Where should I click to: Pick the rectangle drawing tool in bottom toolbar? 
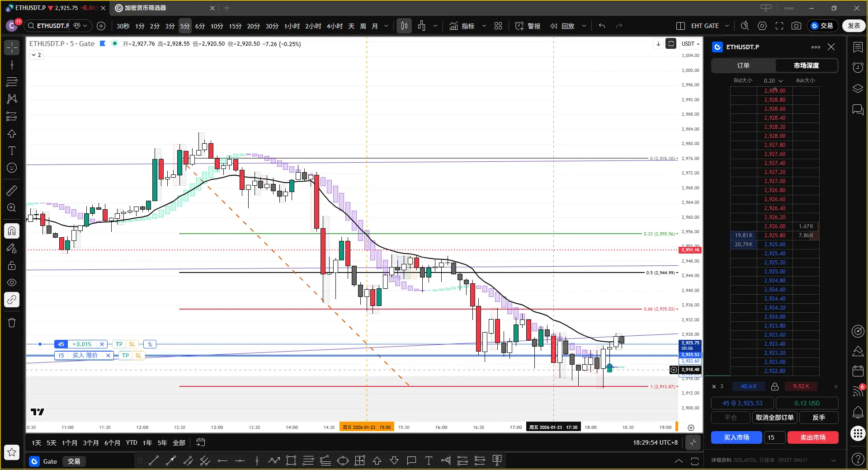click(291, 461)
